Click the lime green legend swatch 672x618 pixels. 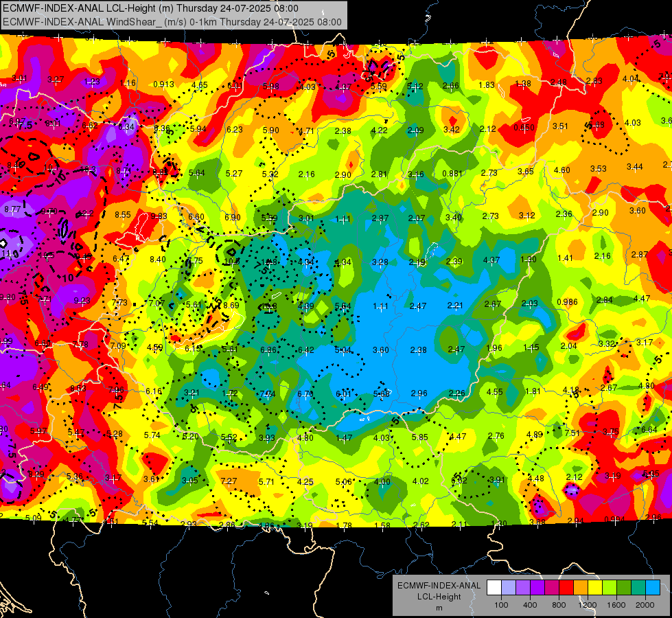[609, 588]
